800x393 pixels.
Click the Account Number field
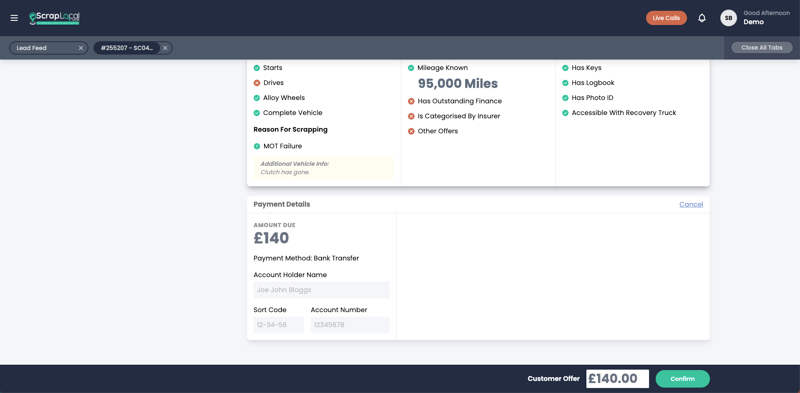[350, 325]
